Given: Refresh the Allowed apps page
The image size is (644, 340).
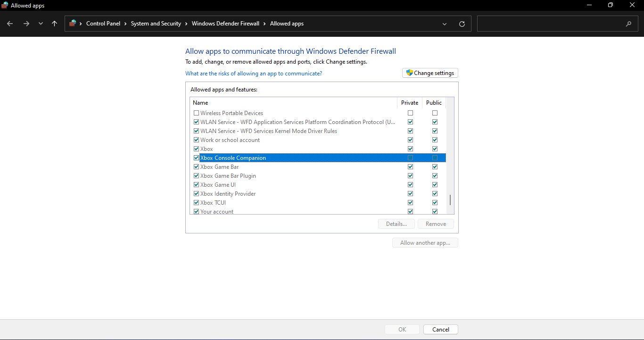Looking at the screenshot, I should [462, 24].
